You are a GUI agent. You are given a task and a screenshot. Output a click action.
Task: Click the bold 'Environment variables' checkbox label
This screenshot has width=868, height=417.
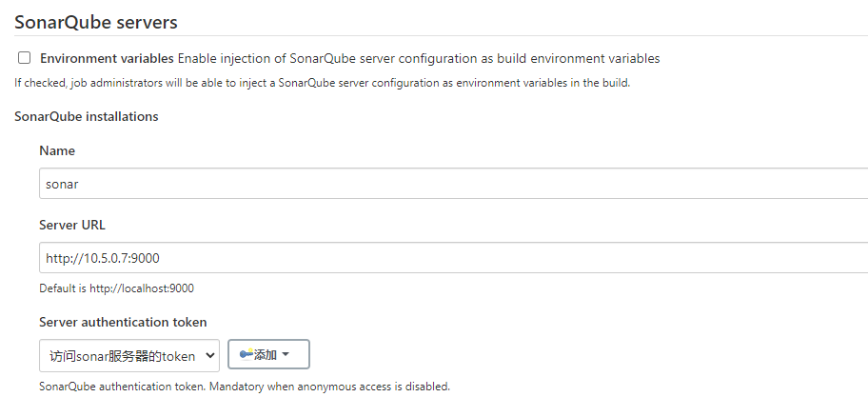[107, 58]
